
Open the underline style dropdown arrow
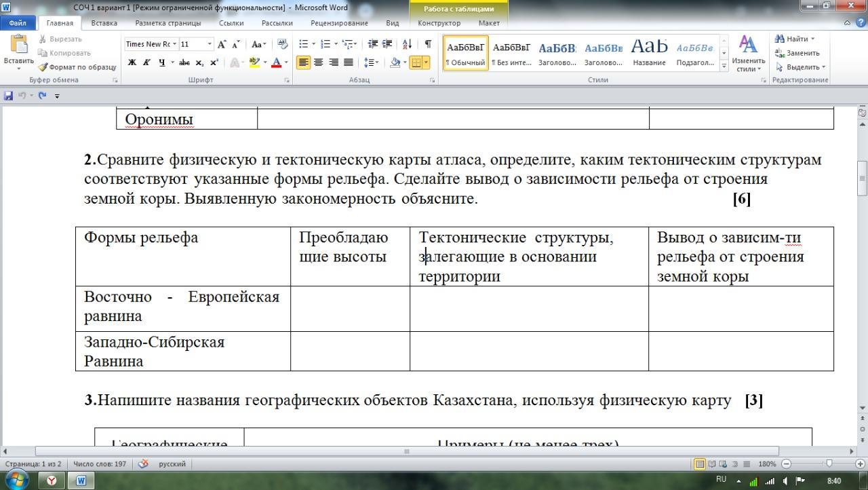pos(172,62)
